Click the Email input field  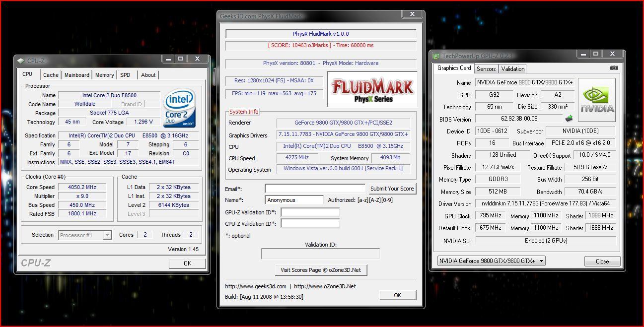tap(315, 189)
